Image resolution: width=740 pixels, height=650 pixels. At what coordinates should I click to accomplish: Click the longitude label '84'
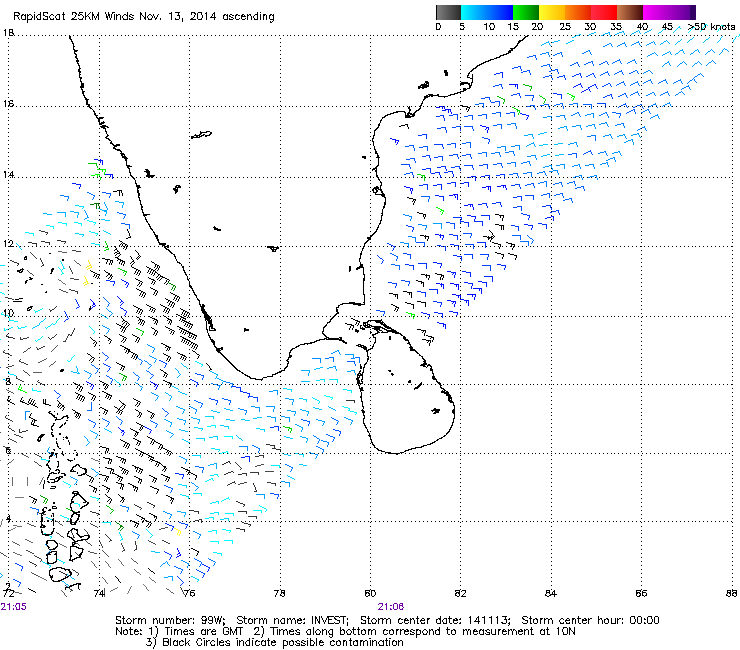click(551, 593)
